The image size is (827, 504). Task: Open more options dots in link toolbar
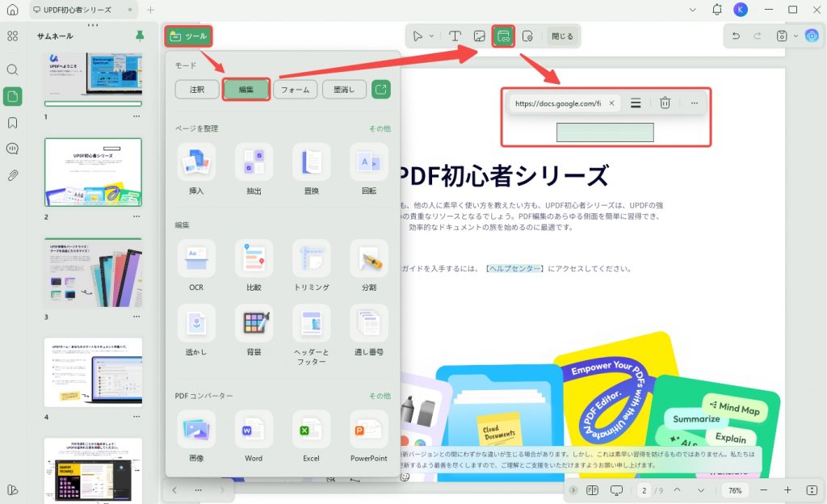[694, 103]
